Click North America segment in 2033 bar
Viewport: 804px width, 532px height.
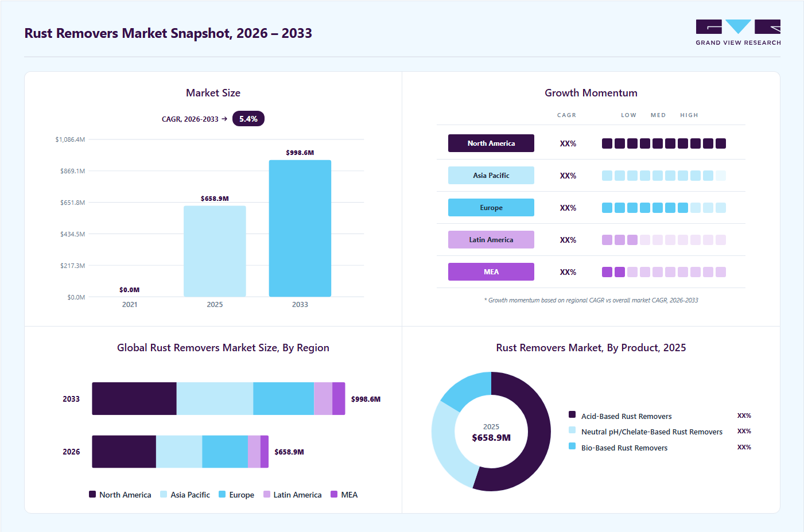pos(134,399)
